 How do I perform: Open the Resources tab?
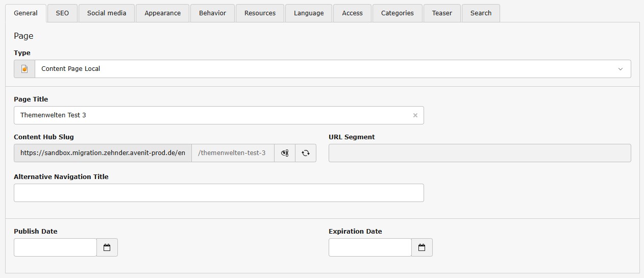pos(260,13)
